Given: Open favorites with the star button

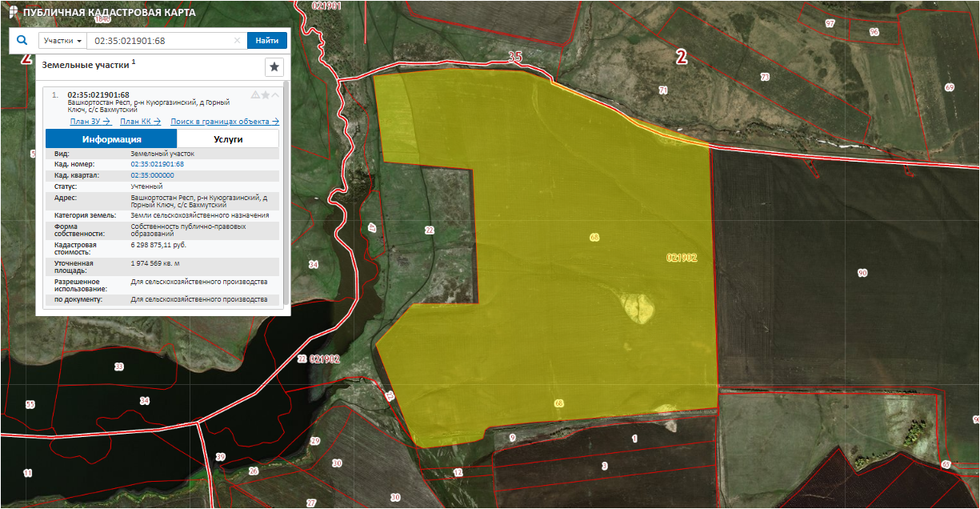Looking at the screenshot, I should tap(274, 67).
